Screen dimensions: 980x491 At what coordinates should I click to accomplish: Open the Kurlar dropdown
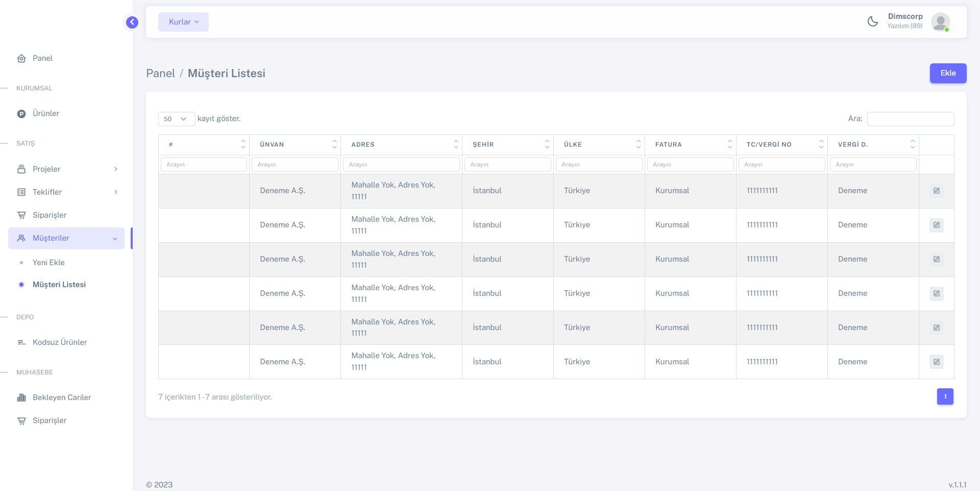(183, 22)
